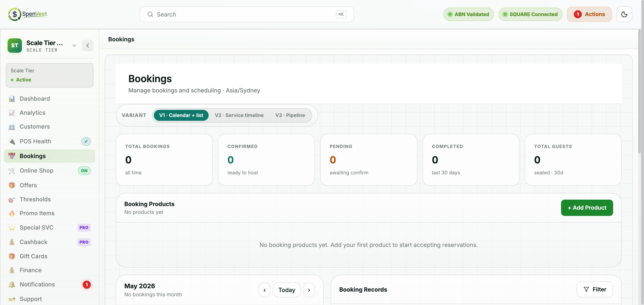644x305 pixels.
Task: Click the SQUARE Connected status pill
Action: [x=530, y=14]
